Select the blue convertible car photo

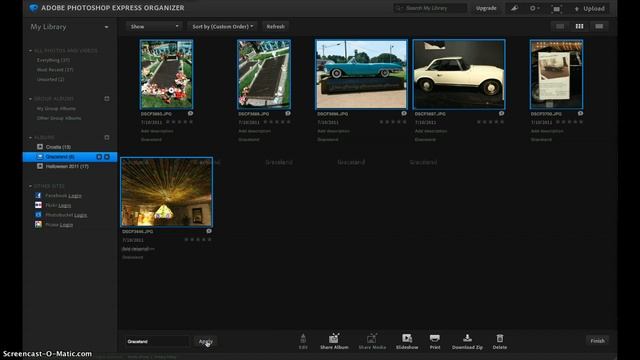pos(361,74)
